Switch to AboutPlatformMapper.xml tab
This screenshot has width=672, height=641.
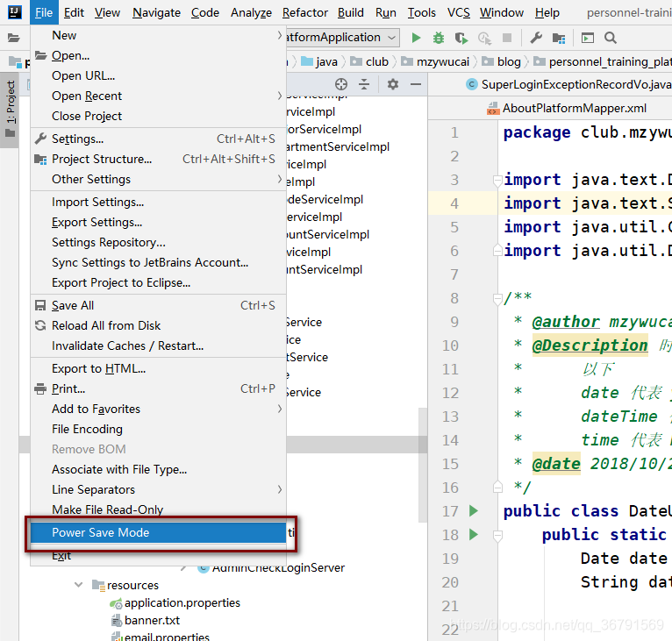pyautogui.click(x=567, y=108)
